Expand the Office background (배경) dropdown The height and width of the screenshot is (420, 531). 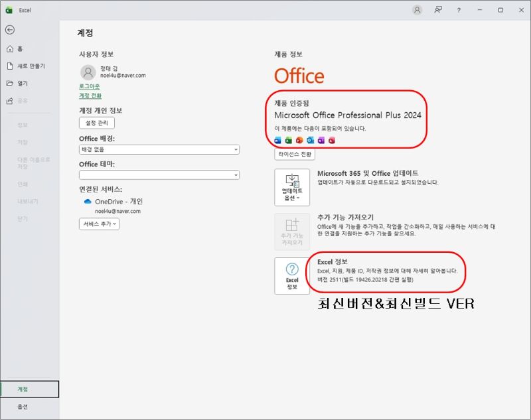click(159, 150)
